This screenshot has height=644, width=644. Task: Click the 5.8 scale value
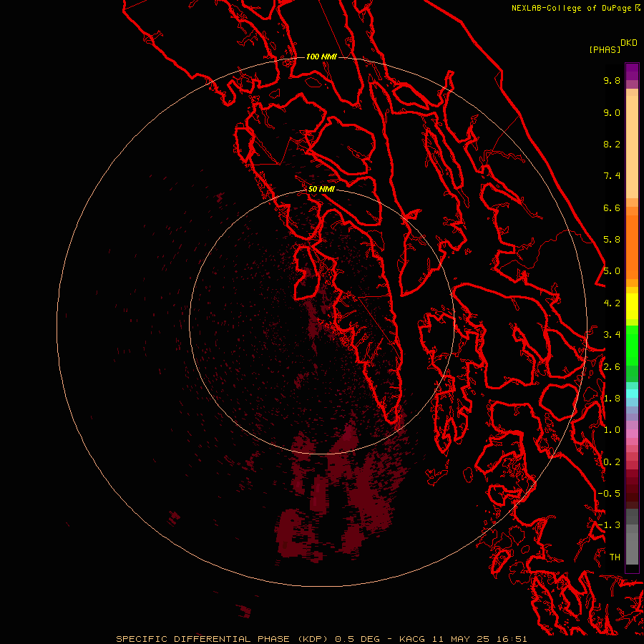tap(612, 240)
